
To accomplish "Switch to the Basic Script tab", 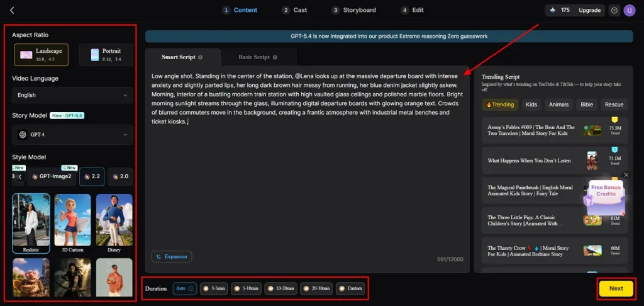I will 258,57.
